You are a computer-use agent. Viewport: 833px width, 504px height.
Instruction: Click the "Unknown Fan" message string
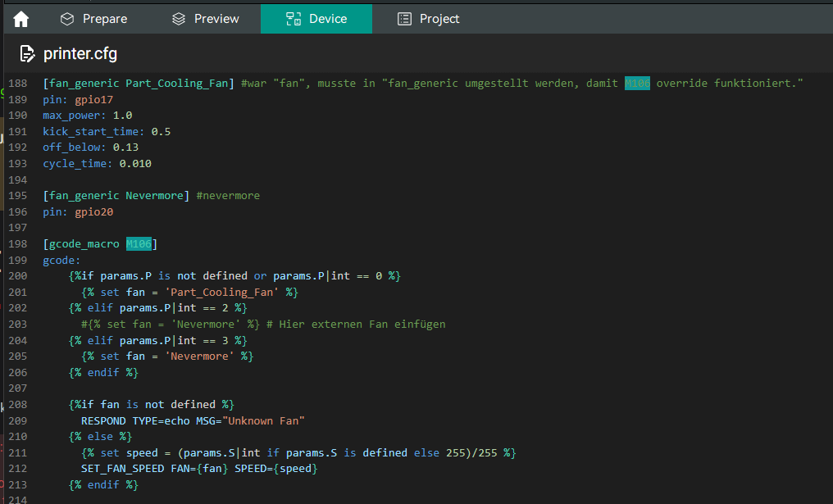tap(262, 420)
